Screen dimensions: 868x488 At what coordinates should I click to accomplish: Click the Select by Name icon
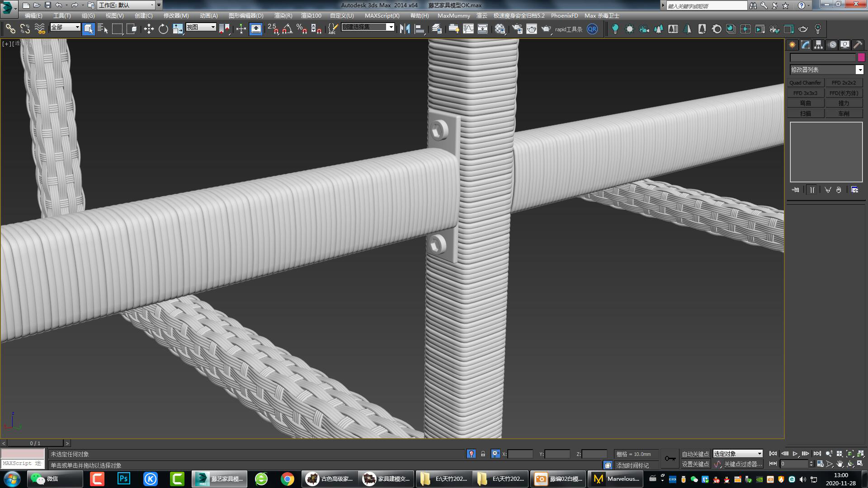tap(103, 29)
